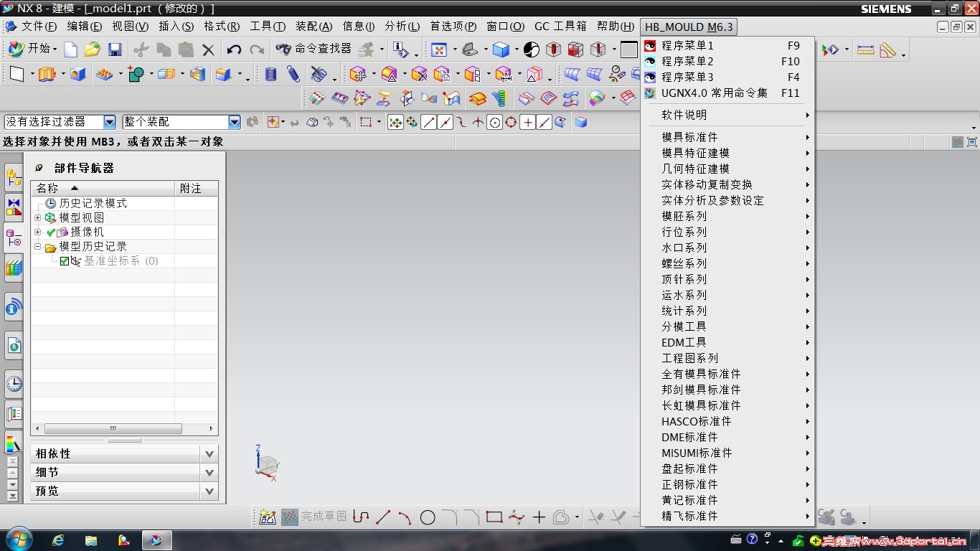Choose 水口系列 from the HB_MOULD menu

727,248
